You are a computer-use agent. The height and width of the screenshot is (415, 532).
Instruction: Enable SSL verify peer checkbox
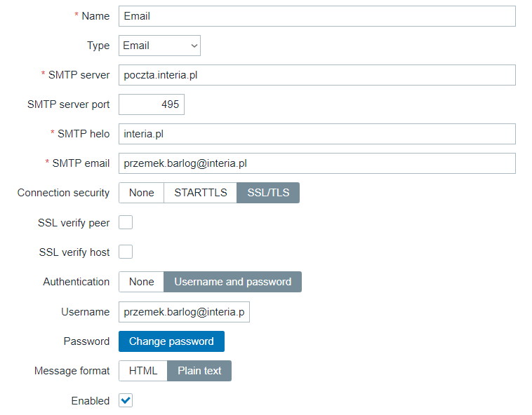click(126, 223)
